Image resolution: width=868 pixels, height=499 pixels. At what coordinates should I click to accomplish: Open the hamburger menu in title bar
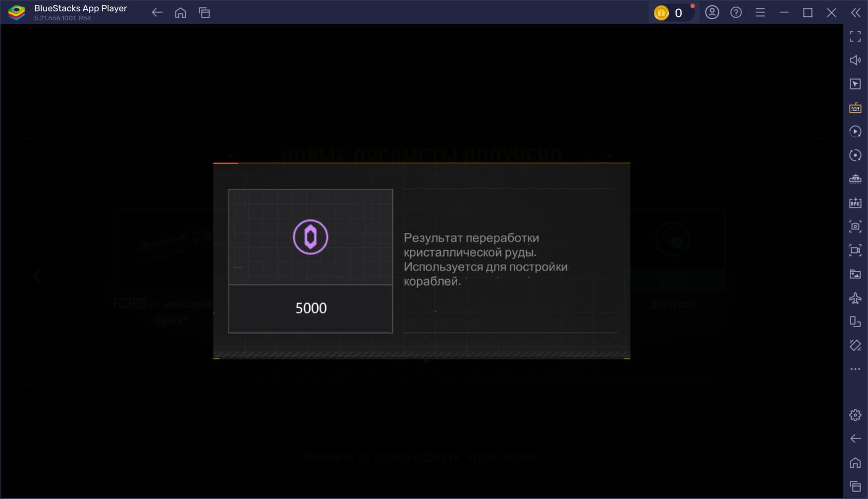point(760,12)
